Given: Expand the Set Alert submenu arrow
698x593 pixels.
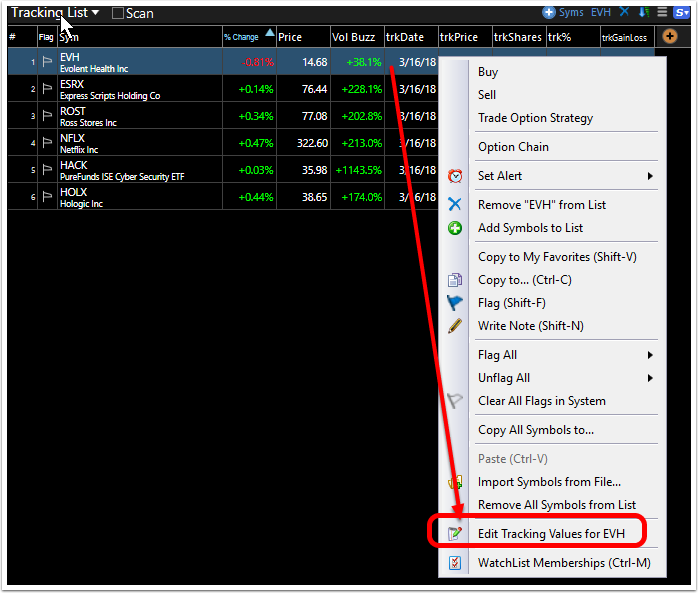Looking at the screenshot, I should pyautogui.click(x=650, y=176).
